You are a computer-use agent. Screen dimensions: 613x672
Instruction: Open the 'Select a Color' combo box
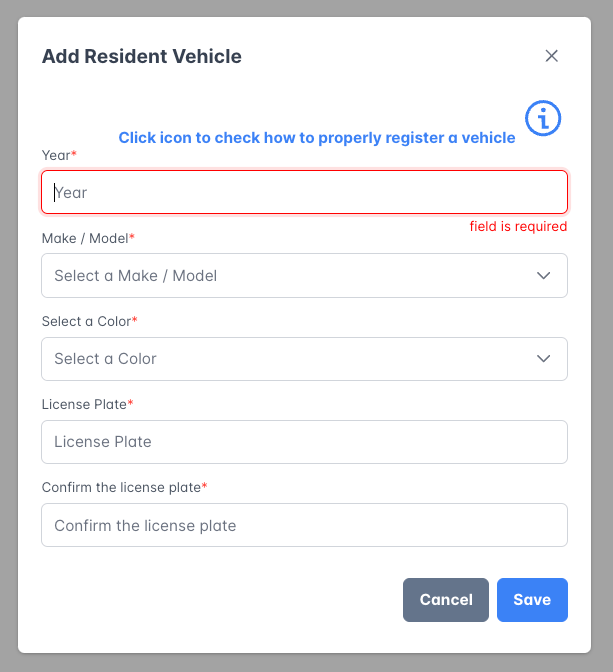coord(290,359)
